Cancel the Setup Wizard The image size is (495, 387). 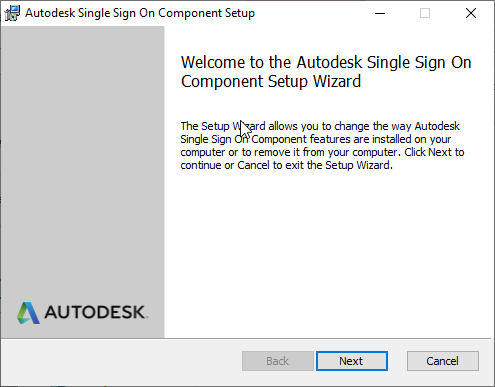coord(443,361)
